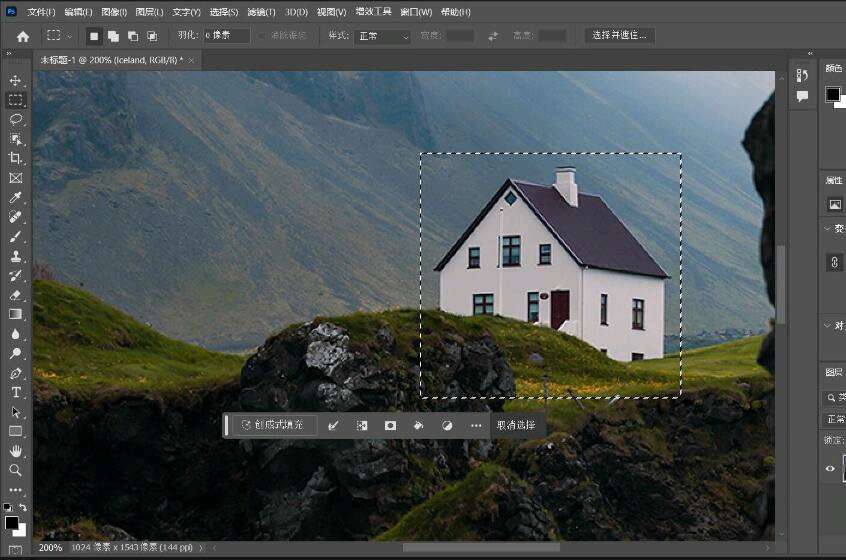The width and height of the screenshot is (846, 560).
Task: Open more options in contextual task bar
Action: [476, 425]
